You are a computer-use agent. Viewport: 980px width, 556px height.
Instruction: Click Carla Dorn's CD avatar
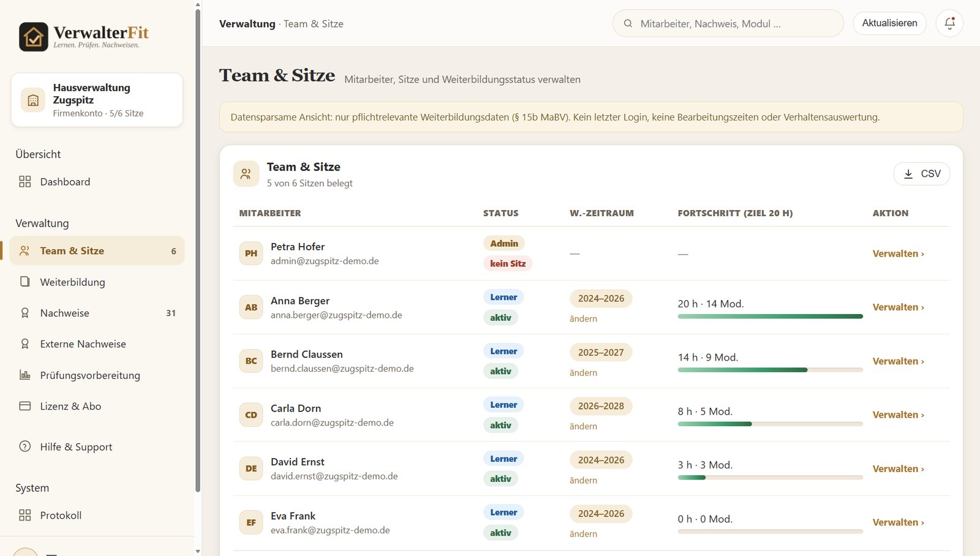(251, 415)
